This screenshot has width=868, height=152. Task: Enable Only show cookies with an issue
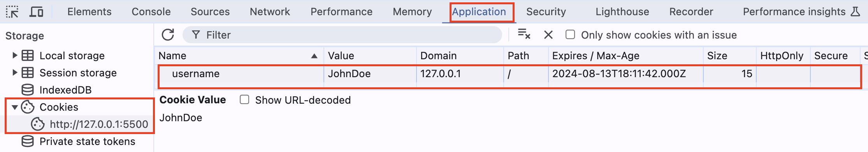[570, 35]
